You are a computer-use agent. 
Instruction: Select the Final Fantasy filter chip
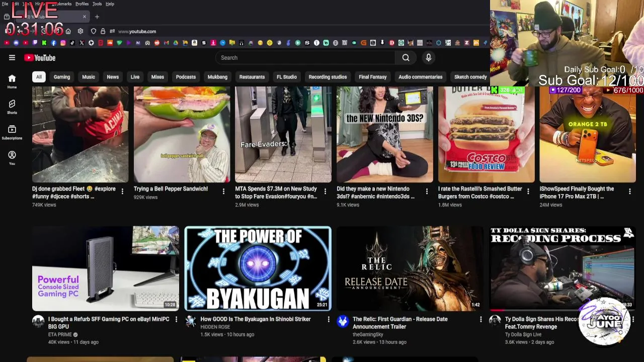373,77
